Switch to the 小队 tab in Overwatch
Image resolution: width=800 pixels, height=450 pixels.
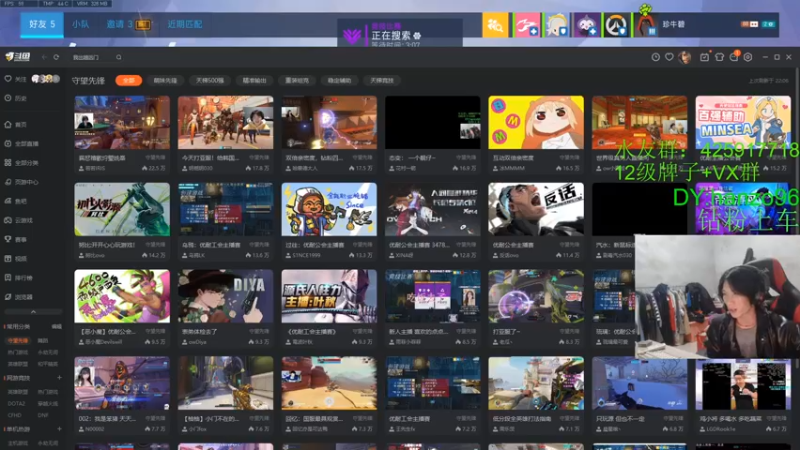click(x=81, y=24)
